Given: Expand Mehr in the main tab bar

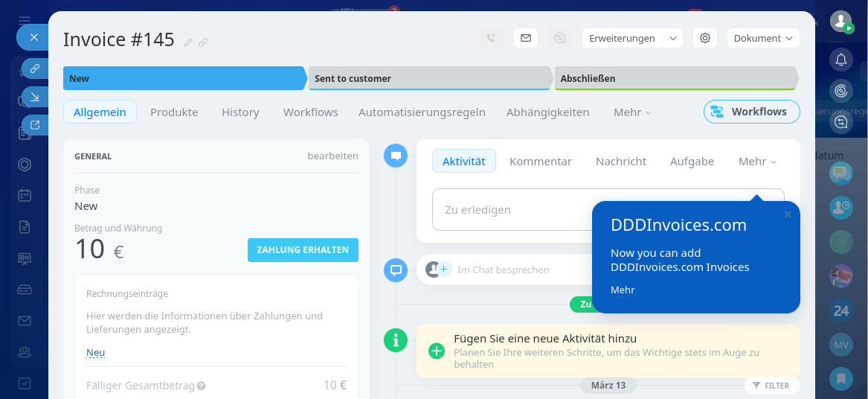Looking at the screenshot, I should click(x=632, y=112).
